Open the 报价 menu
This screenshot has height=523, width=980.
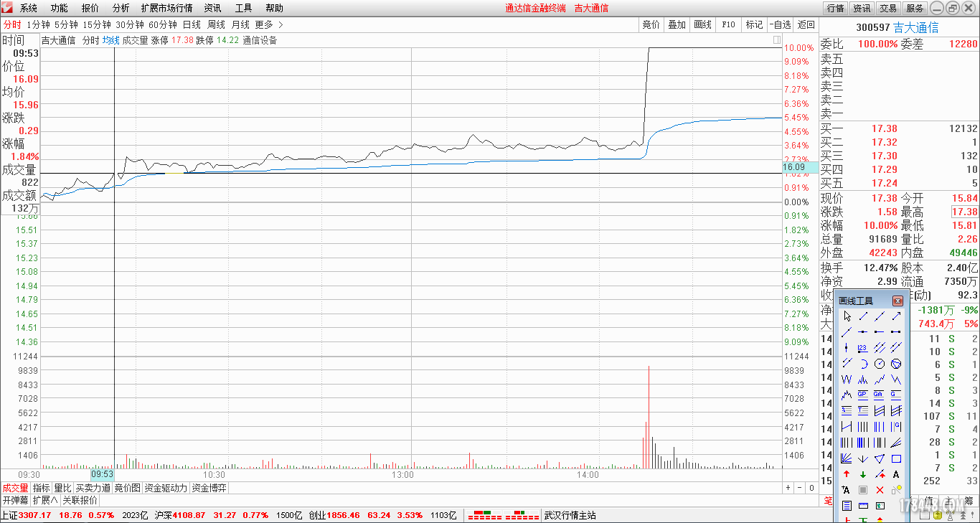pos(90,8)
